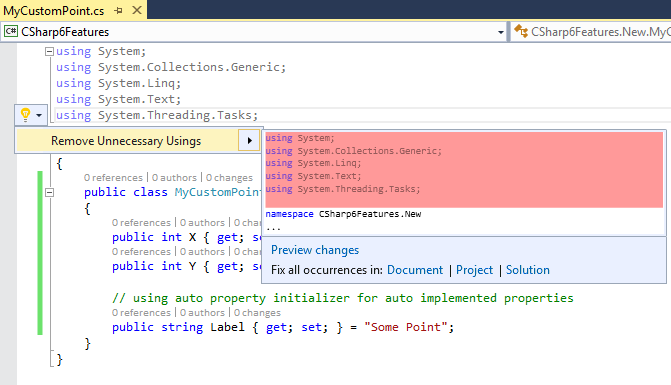Screen dimensions: 671x385
Task: Click the "Some Point" string literal
Action: tap(405, 327)
